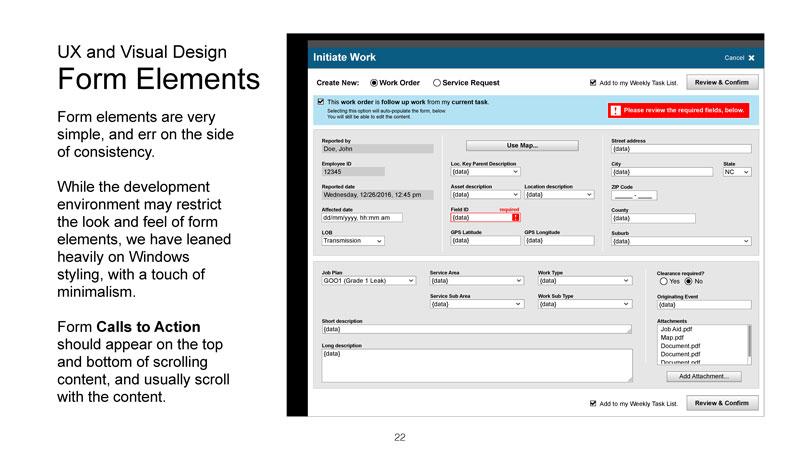Click the red error icon in Field ID

(515, 217)
